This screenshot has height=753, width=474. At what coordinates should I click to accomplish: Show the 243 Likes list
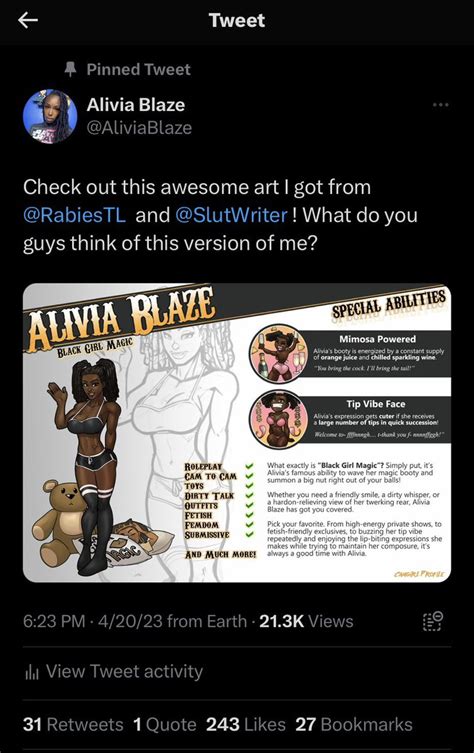click(245, 724)
